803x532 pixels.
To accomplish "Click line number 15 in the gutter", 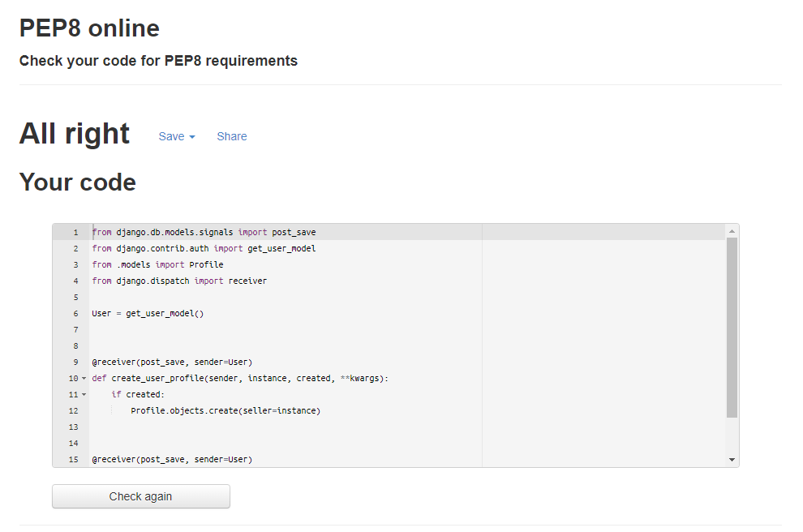I will click(x=72, y=459).
